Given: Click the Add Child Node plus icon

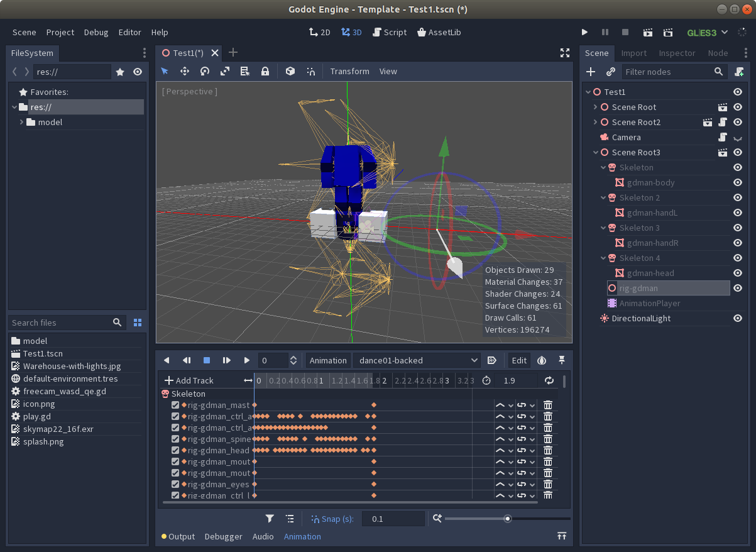Looking at the screenshot, I should [x=591, y=71].
